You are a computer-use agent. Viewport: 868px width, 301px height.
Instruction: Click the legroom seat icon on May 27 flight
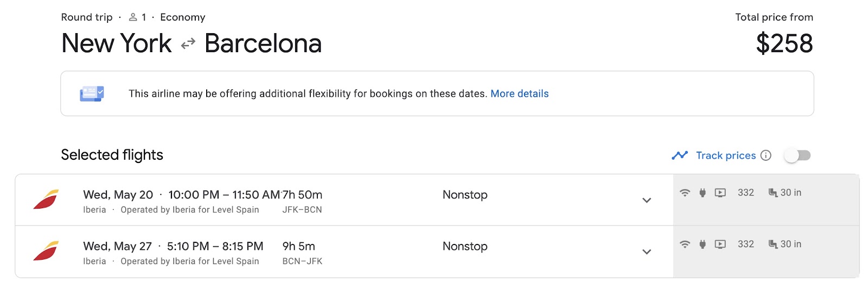point(773,244)
